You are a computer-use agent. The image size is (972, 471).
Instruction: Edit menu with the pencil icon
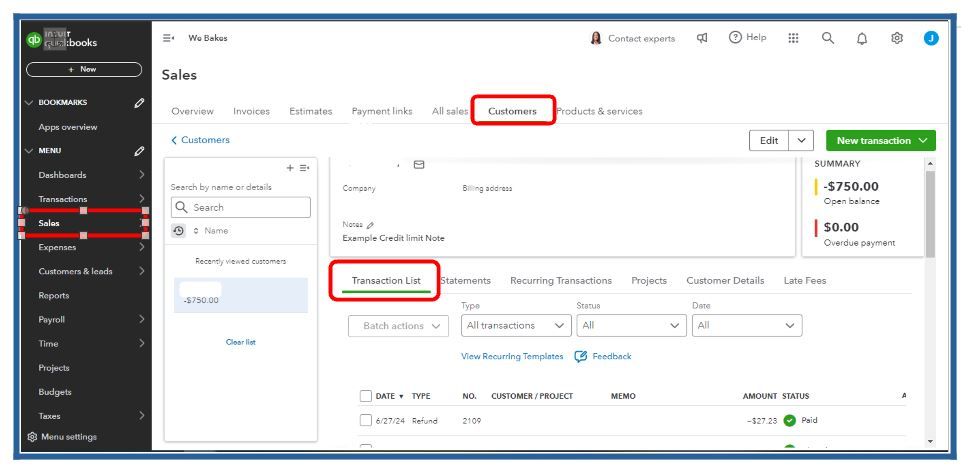[x=139, y=151]
